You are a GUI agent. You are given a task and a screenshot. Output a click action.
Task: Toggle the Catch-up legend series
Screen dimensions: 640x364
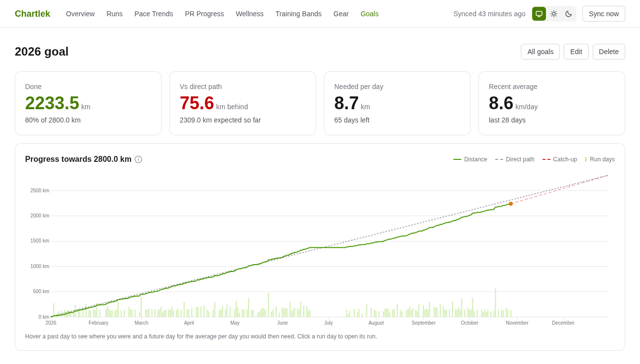coord(560,159)
